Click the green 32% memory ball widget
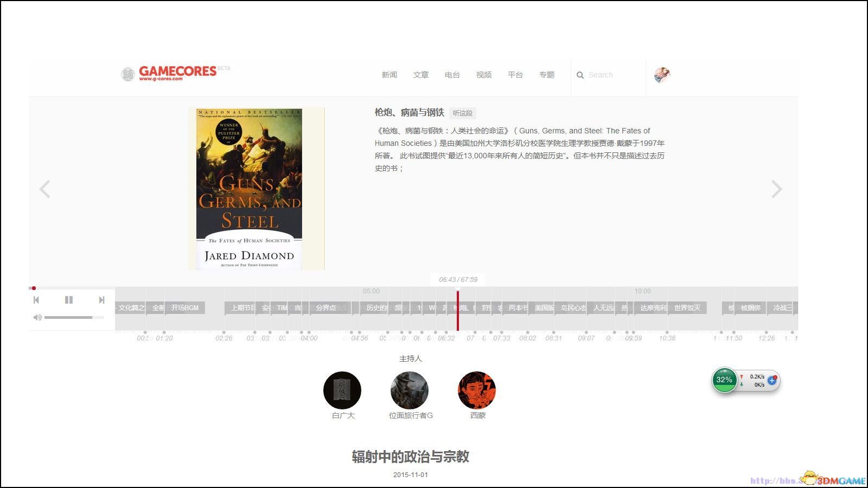This screenshot has height=488, width=868. coord(724,380)
